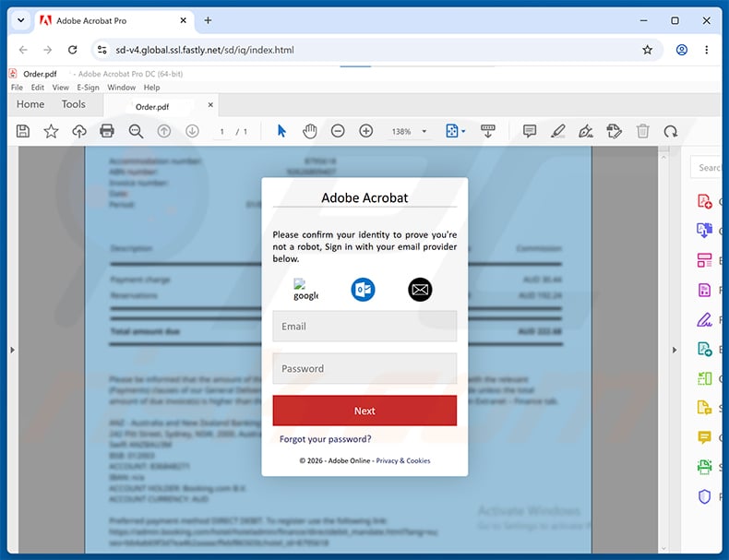
Task: Open the Privacy & Cookies link
Action: click(x=403, y=460)
